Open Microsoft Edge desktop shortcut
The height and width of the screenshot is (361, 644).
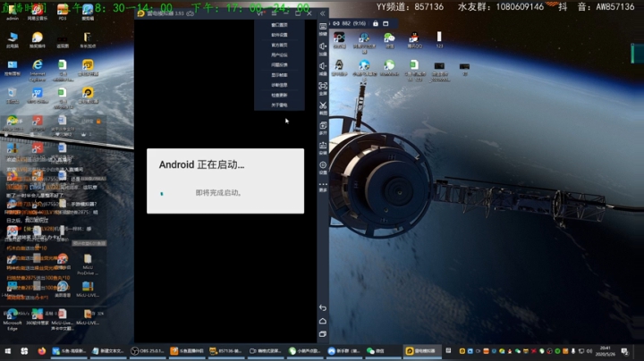(x=13, y=320)
